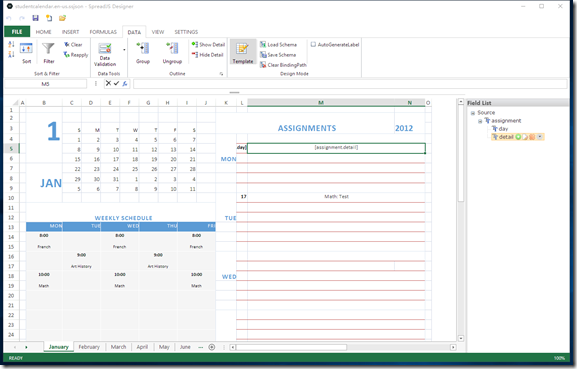The width and height of the screenshot is (577, 369).
Task: Click the Insert Function fx icon
Action: [x=125, y=84]
